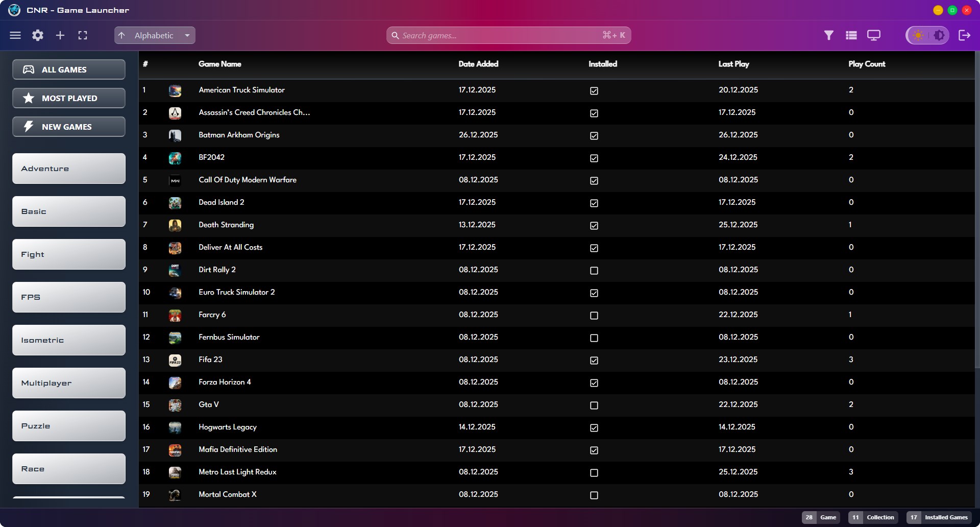
Task: Select the NEW GAMES tab
Action: (x=69, y=127)
